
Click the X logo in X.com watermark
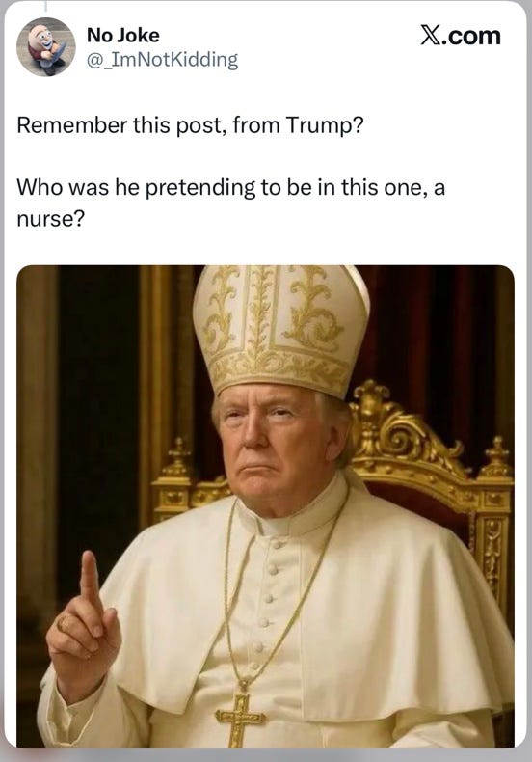coord(429,36)
